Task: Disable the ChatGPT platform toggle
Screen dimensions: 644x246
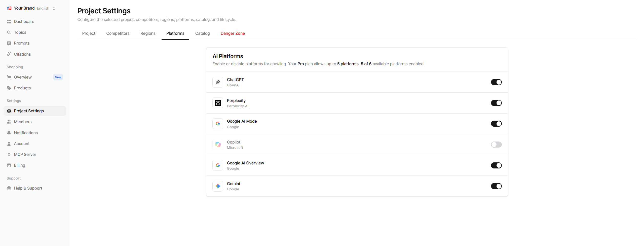Action: coord(496,82)
